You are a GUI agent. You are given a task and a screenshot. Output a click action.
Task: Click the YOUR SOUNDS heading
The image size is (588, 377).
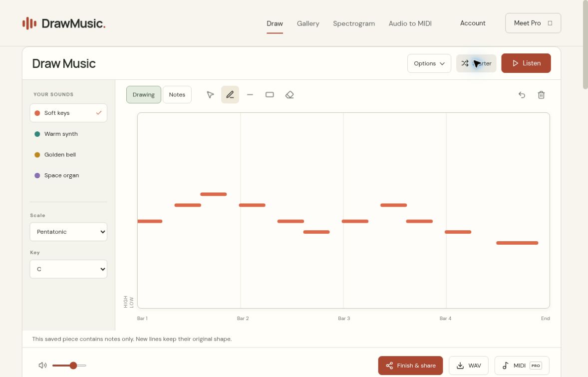tap(53, 94)
